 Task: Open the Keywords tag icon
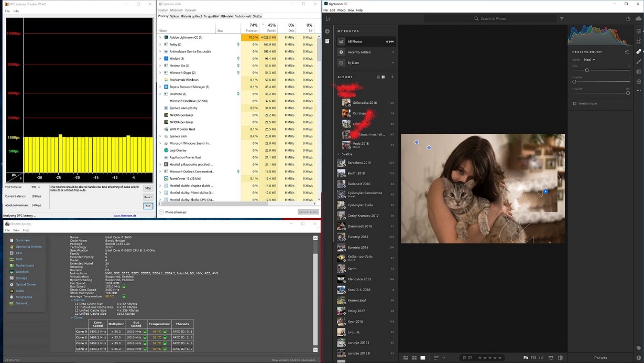point(639,348)
